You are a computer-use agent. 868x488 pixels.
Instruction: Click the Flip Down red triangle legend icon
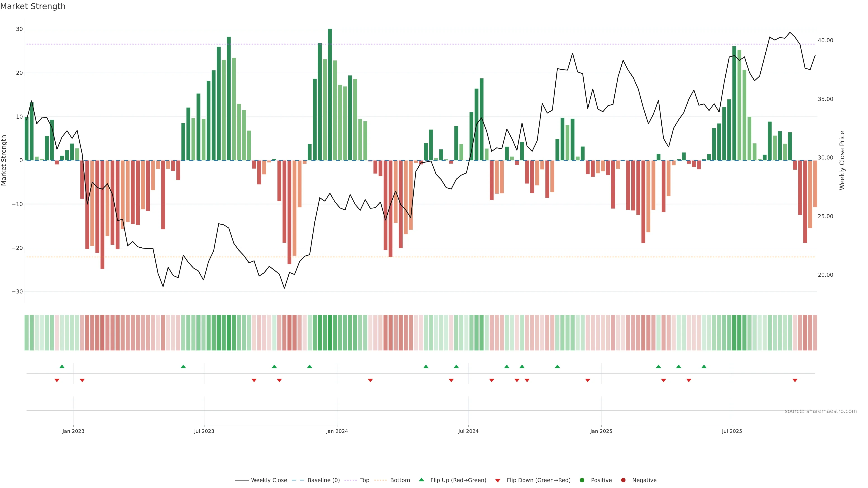click(498, 480)
